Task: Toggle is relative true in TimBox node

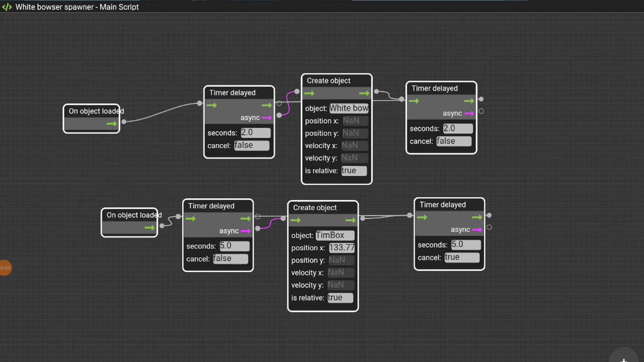Action: point(340,298)
